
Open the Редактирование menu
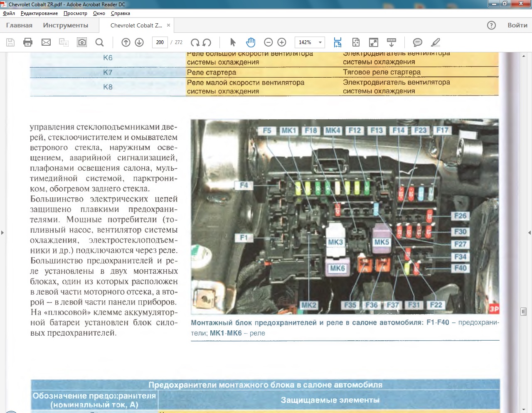click(x=39, y=13)
